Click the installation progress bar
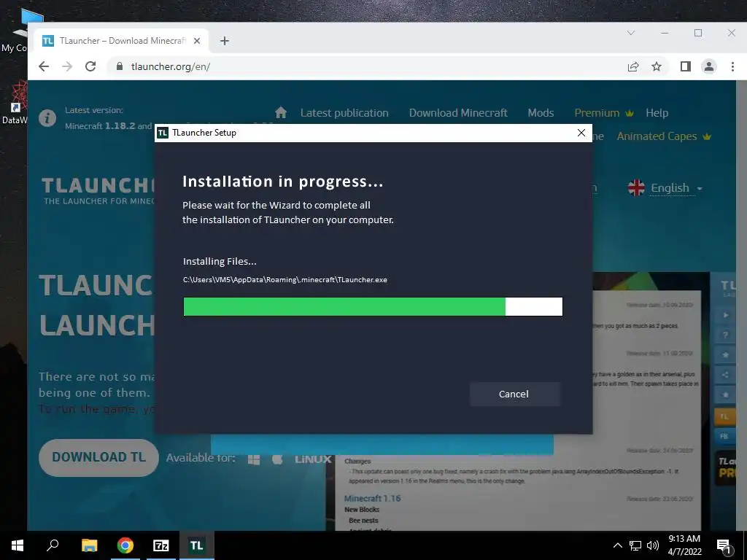The width and height of the screenshot is (747, 560). point(373,307)
